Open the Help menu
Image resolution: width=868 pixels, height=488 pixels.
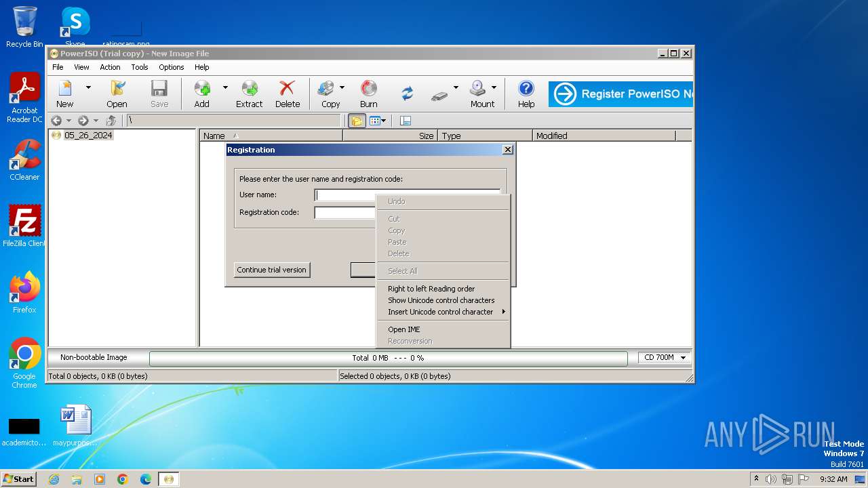tap(202, 67)
